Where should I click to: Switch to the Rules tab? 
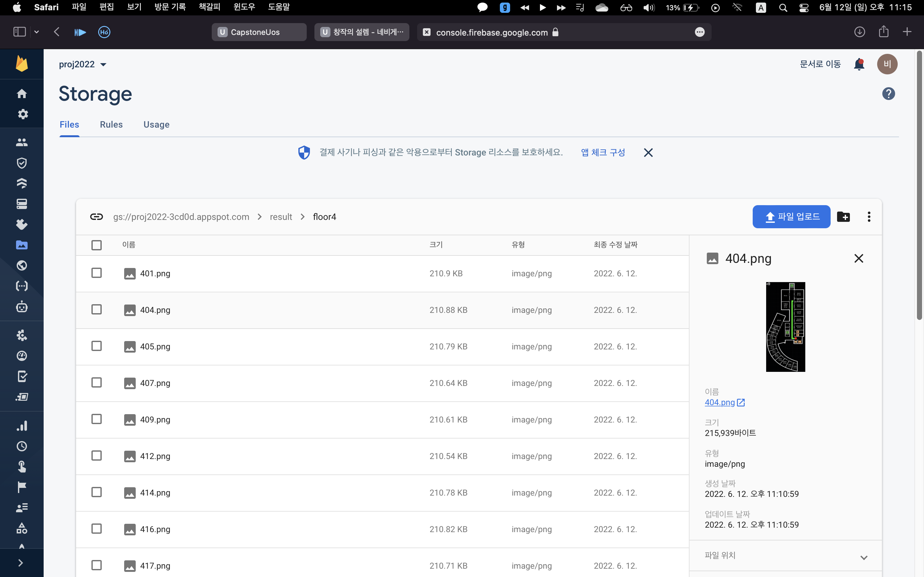coord(111,125)
